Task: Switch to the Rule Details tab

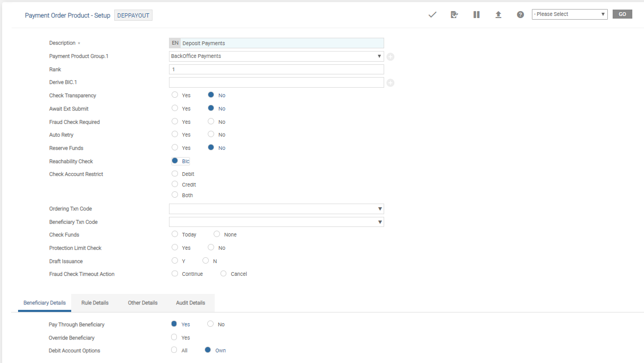Action: (95, 303)
